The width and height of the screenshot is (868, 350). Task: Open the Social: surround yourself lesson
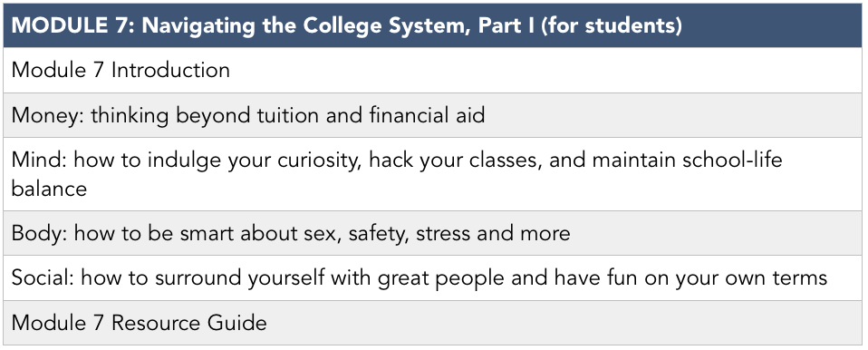(433, 278)
